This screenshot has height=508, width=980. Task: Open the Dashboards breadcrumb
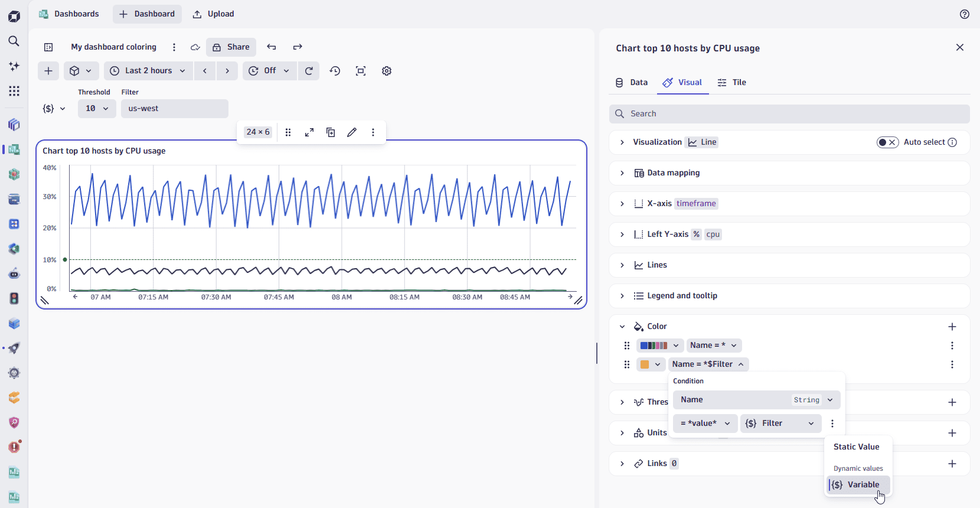coord(69,14)
